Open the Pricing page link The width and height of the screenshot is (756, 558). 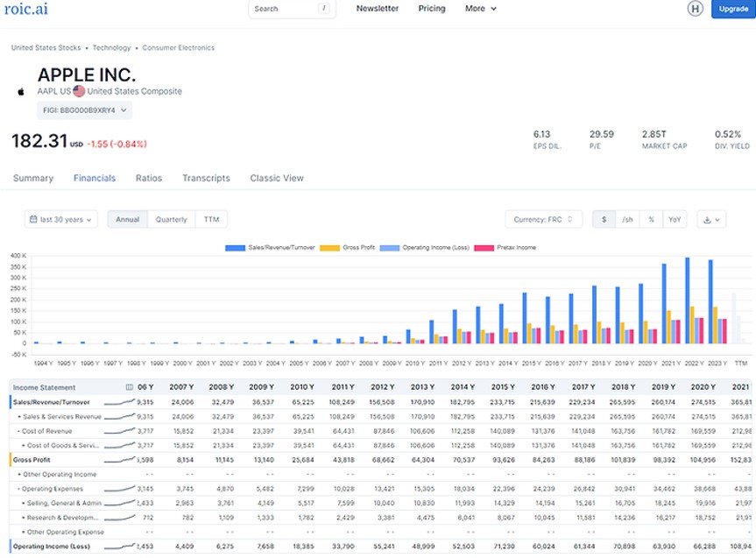tap(432, 9)
